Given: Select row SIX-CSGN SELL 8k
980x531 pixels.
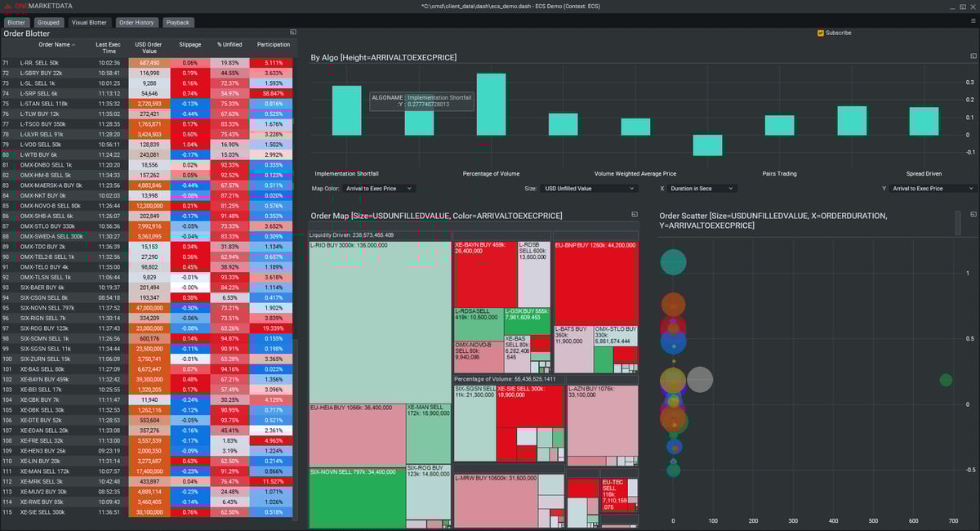Looking at the screenshot, I should pos(148,297).
